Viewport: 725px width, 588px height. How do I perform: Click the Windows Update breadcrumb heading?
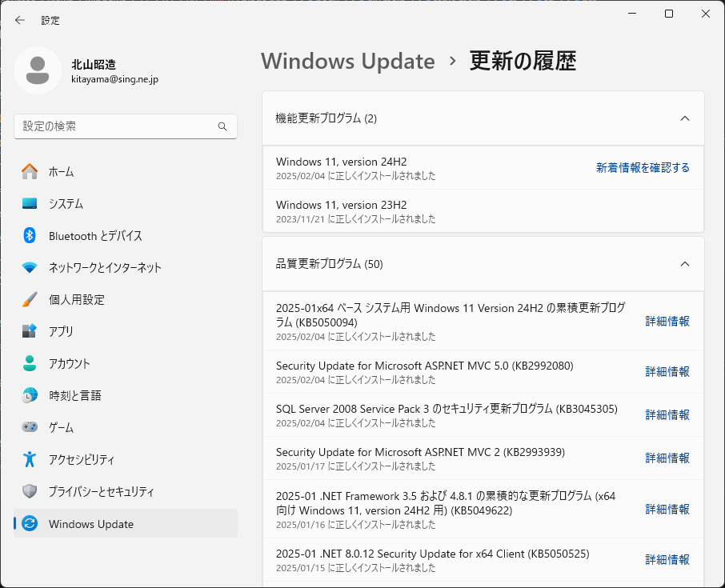pyautogui.click(x=348, y=61)
